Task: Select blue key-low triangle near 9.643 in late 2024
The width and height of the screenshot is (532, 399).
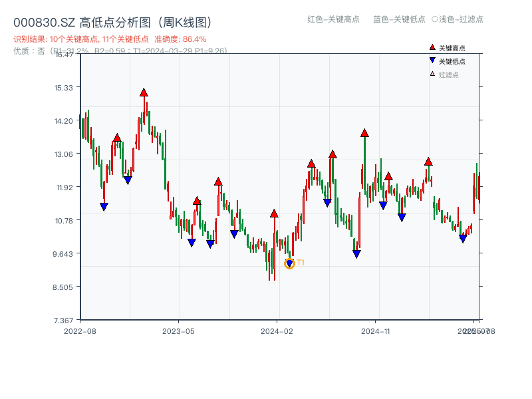Action: coord(356,254)
